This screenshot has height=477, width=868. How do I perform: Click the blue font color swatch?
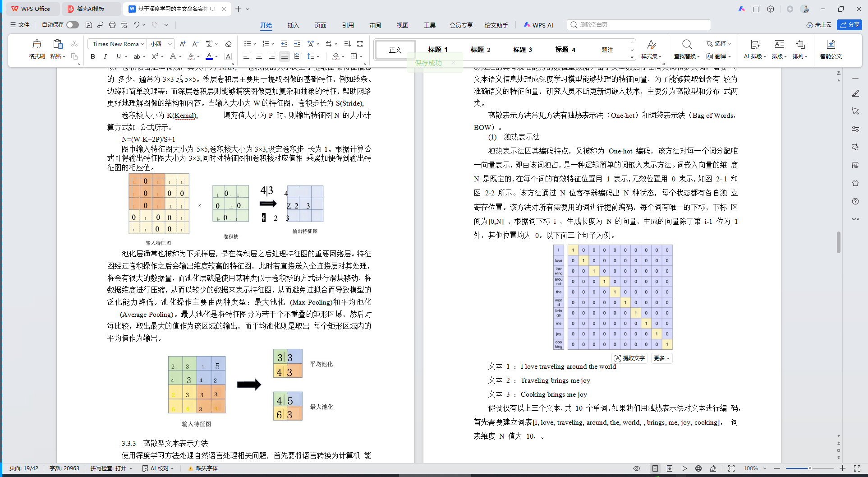tap(209, 56)
